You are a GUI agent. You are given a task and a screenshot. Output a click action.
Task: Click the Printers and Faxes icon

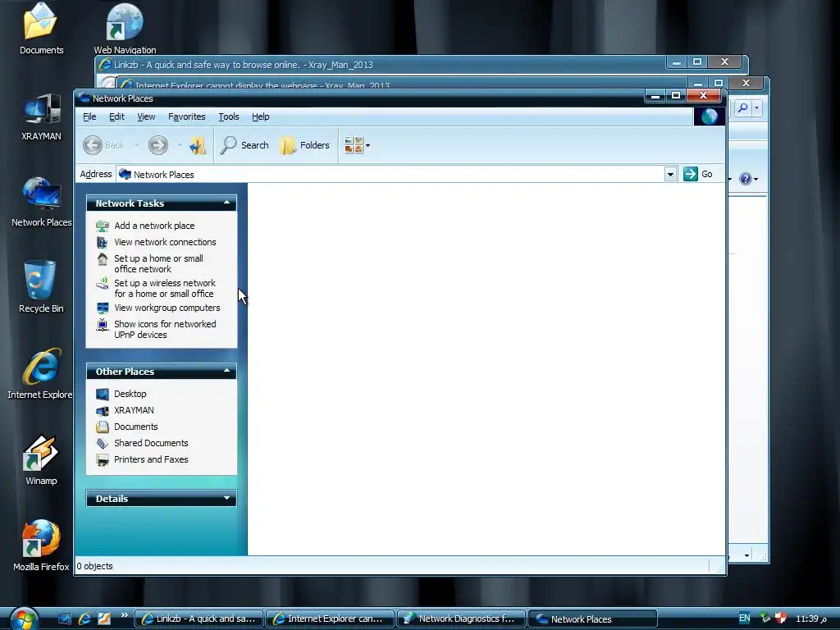pyautogui.click(x=103, y=459)
